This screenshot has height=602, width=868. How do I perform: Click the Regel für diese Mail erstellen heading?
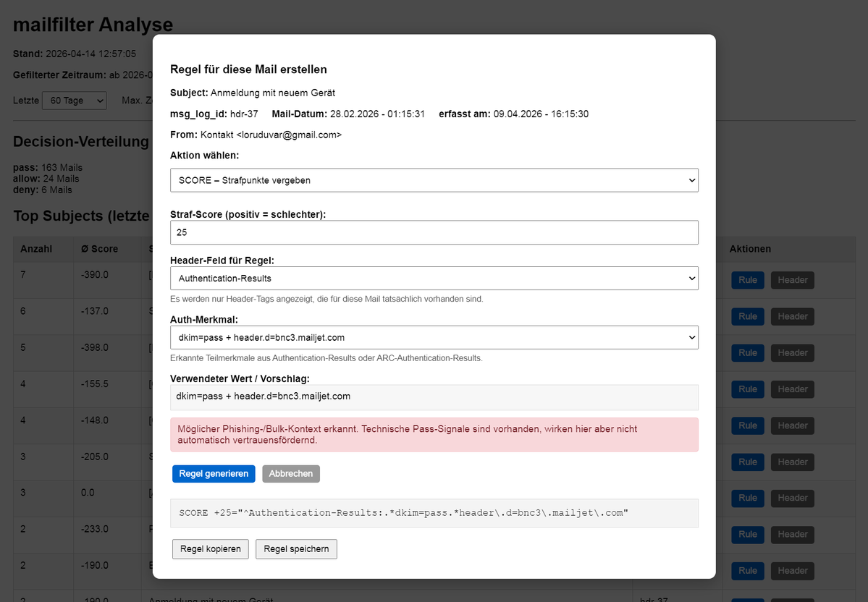(x=248, y=69)
